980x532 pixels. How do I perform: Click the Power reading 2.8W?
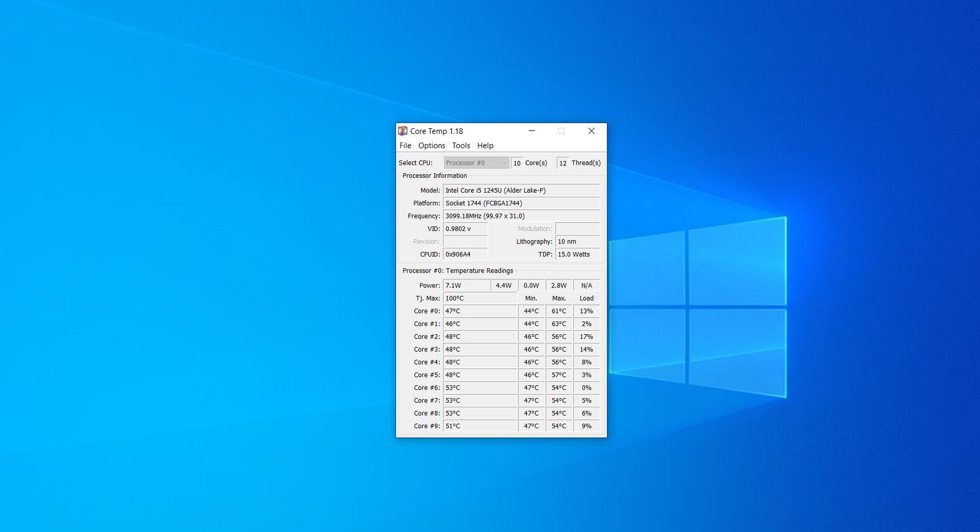point(559,286)
